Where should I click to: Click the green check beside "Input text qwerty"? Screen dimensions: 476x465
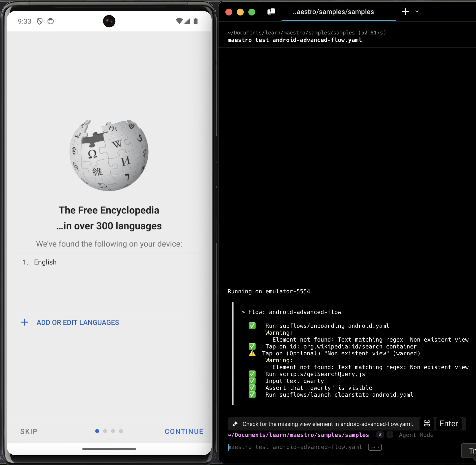pyautogui.click(x=252, y=381)
